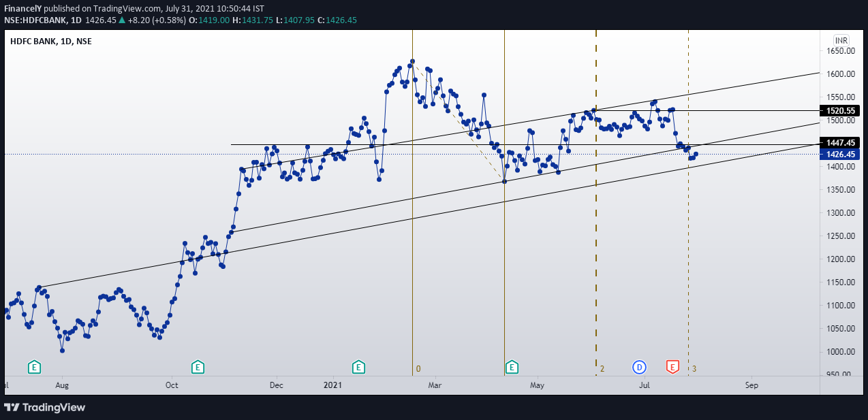Click the TradingView logo

[x=45, y=407]
